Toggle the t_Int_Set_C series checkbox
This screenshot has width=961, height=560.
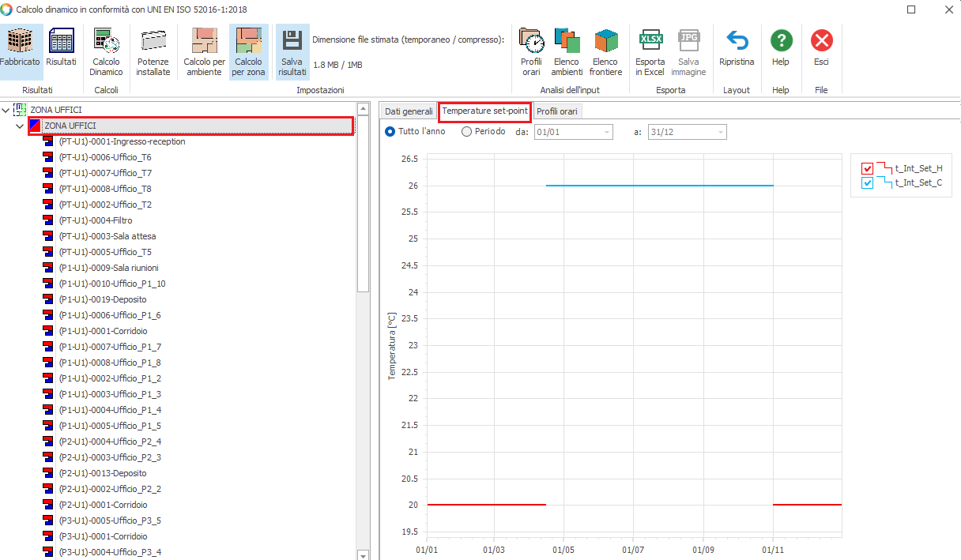pyautogui.click(x=867, y=183)
